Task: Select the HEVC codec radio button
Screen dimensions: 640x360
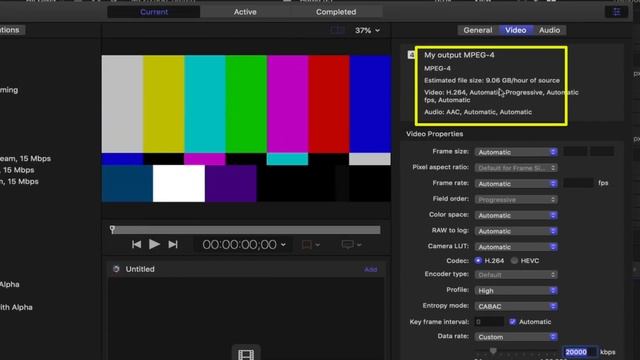Action: tap(514, 260)
